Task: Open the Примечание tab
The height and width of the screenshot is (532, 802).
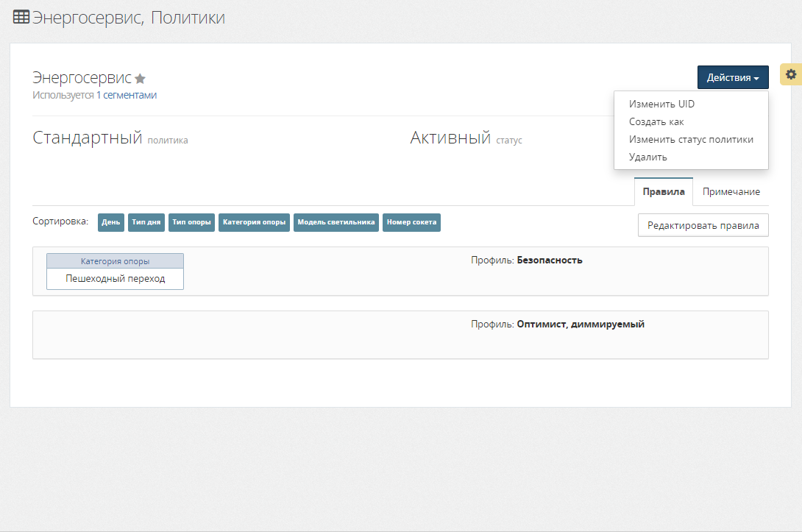Action: pyautogui.click(x=731, y=191)
